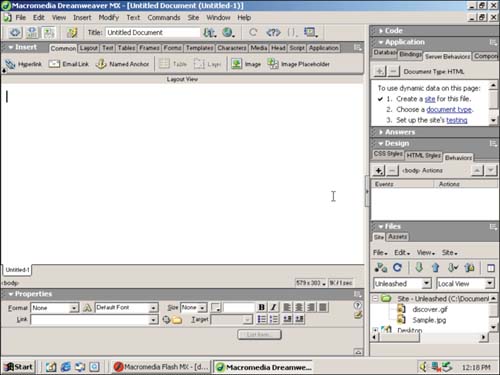Viewport: 500px width, 375px height.
Task: Click the Refresh Design View icon
Action: (x=253, y=32)
